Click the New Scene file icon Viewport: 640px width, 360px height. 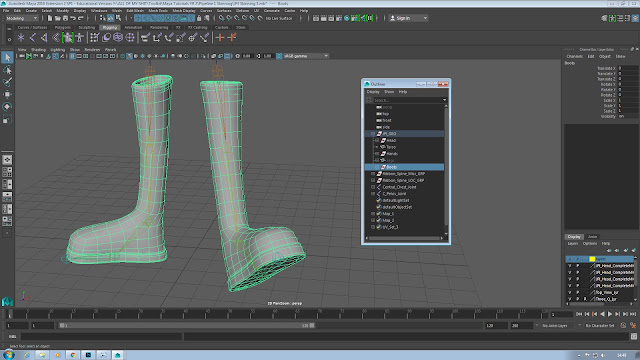(x=50, y=18)
